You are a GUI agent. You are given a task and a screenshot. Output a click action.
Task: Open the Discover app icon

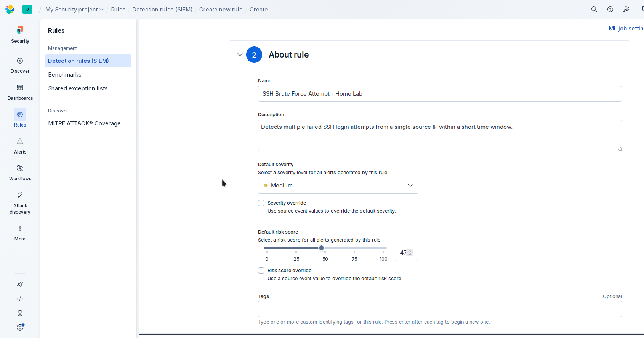click(20, 61)
